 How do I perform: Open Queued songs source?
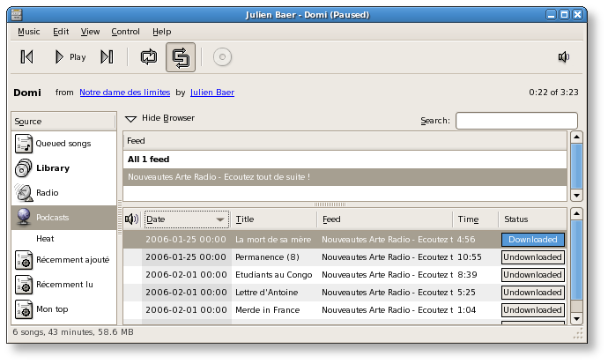pos(63,143)
